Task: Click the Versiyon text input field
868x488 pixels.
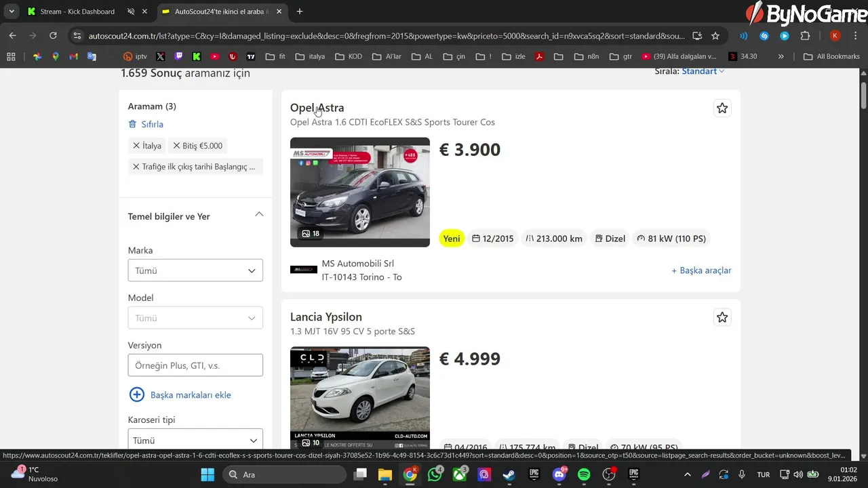Action: [x=195, y=365]
